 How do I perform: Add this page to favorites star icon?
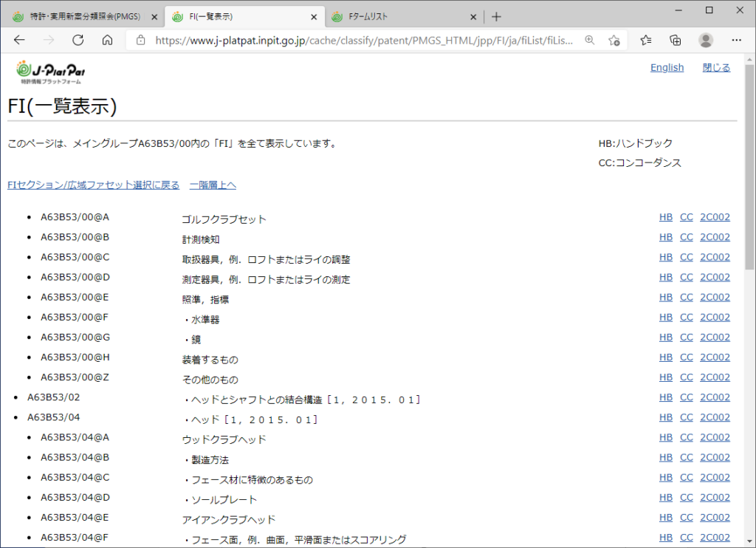pyautogui.click(x=614, y=41)
